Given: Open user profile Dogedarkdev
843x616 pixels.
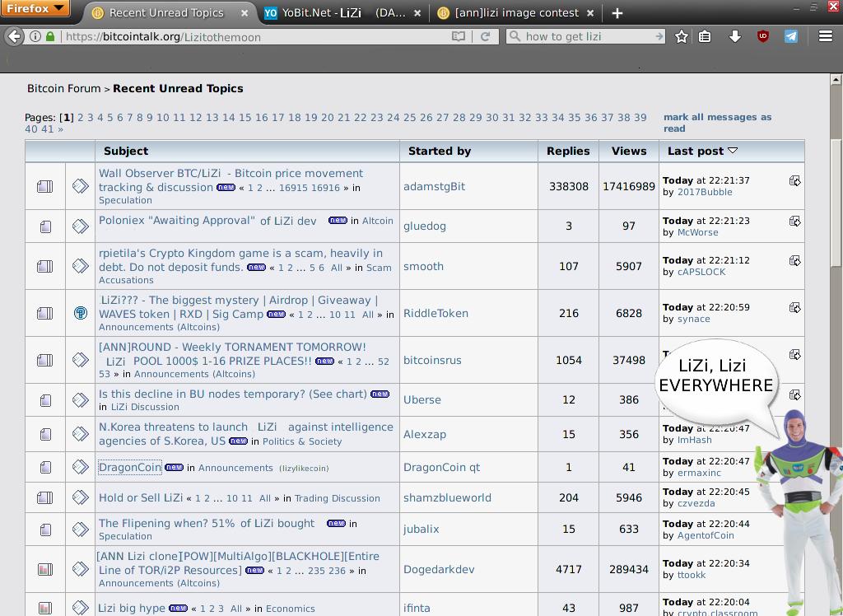Looking at the screenshot, I should click(x=439, y=569).
